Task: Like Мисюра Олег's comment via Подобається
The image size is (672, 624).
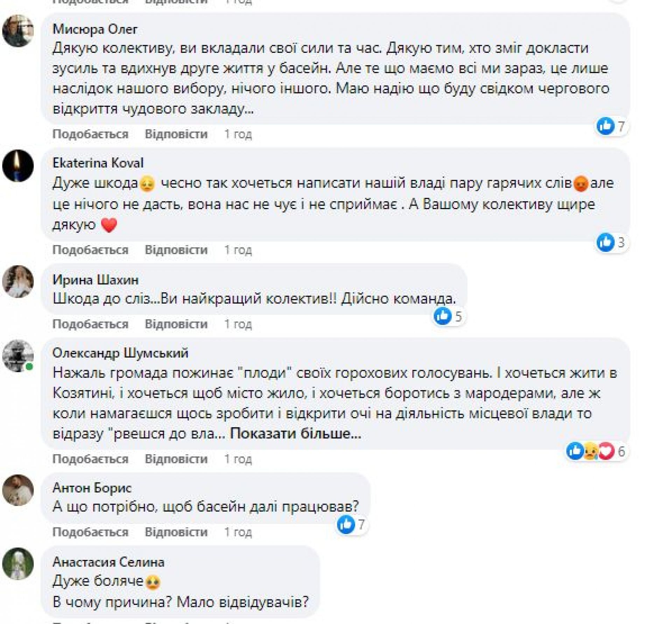Action: coord(90,134)
